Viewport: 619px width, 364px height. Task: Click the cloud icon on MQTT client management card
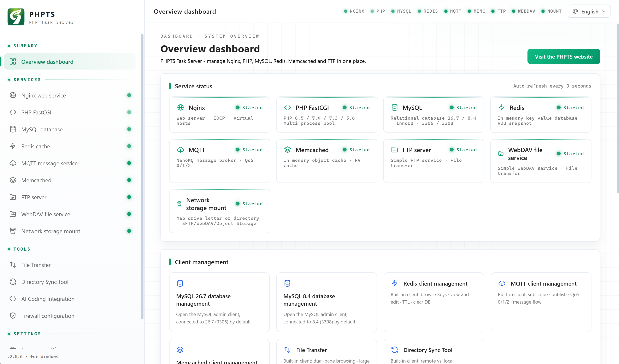tap(502, 284)
